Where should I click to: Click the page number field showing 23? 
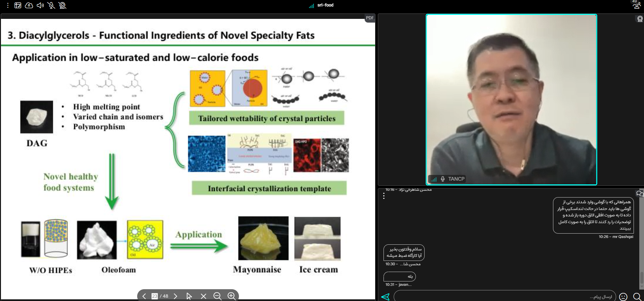(x=155, y=296)
